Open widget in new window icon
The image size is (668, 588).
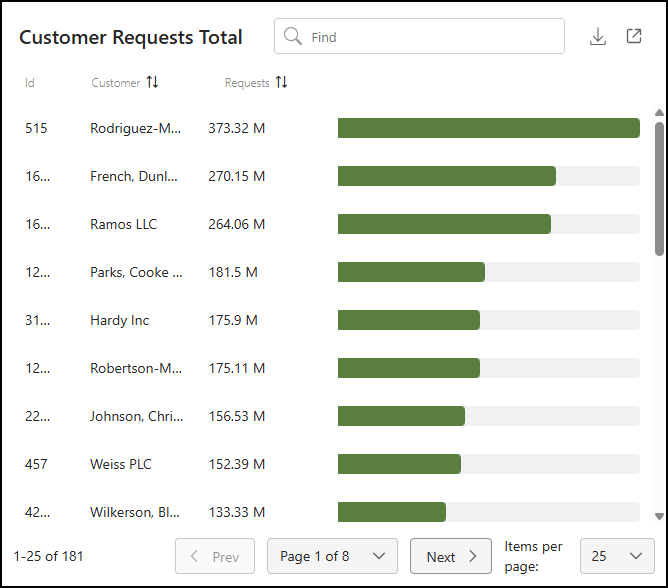coord(634,36)
